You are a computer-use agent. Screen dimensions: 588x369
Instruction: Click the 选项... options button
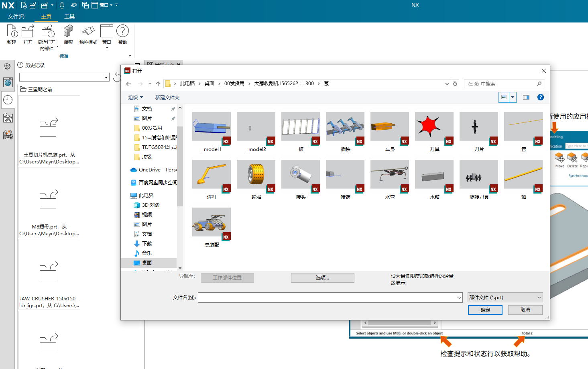322,278
